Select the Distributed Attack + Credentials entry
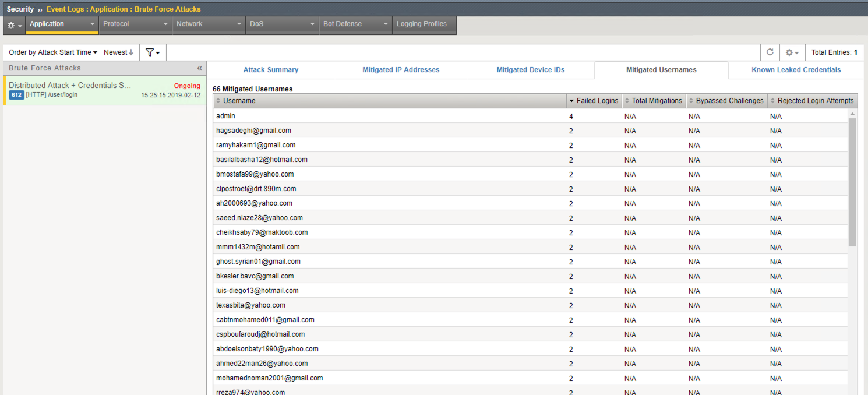This screenshot has height=395, width=868. click(x=104, y=90)
